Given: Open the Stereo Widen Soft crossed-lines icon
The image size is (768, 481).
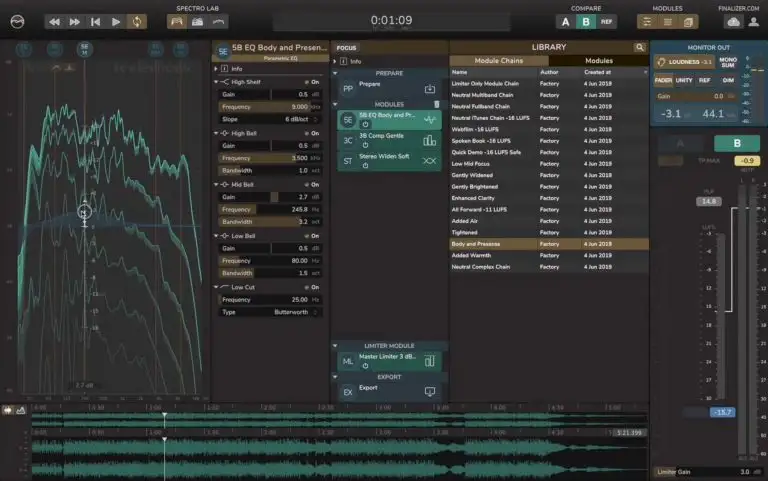Looking at the screenshot, I should 430,161.
